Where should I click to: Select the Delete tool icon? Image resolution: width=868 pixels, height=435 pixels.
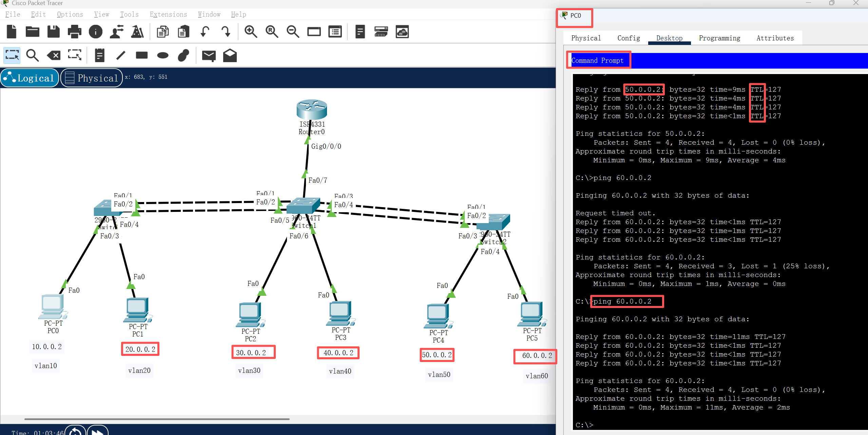point(54,55)
